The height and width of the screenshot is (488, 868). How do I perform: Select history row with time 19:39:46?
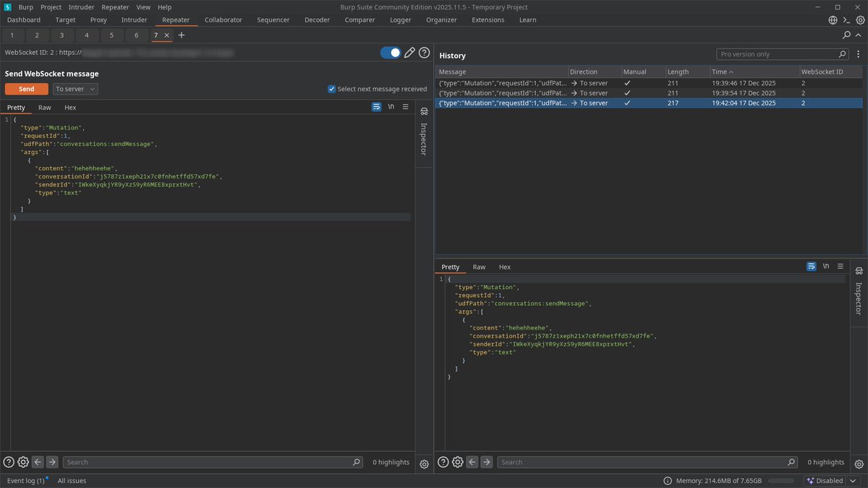point(649,83)
